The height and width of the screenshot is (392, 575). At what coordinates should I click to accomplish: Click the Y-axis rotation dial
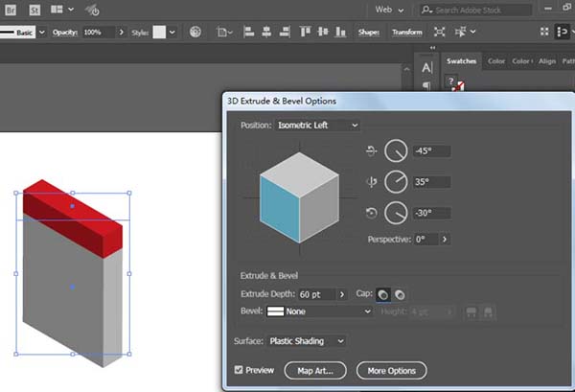point(396,181)
